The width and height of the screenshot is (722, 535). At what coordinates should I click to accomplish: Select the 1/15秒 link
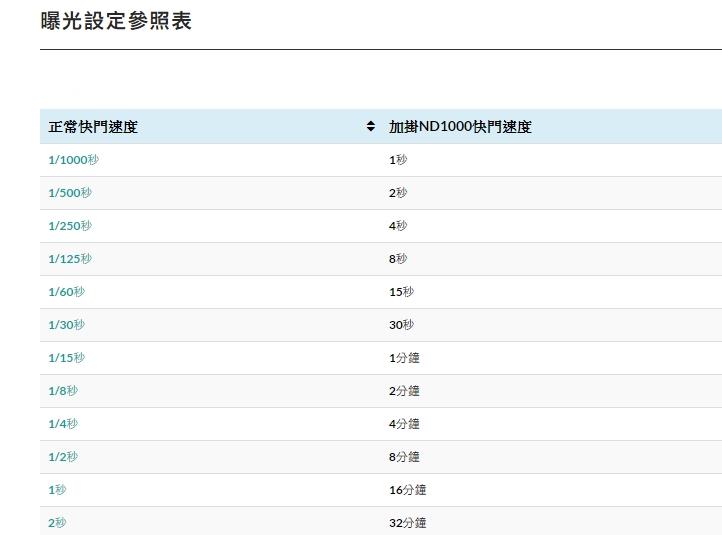pyautogui.click(x=66, y=358)
